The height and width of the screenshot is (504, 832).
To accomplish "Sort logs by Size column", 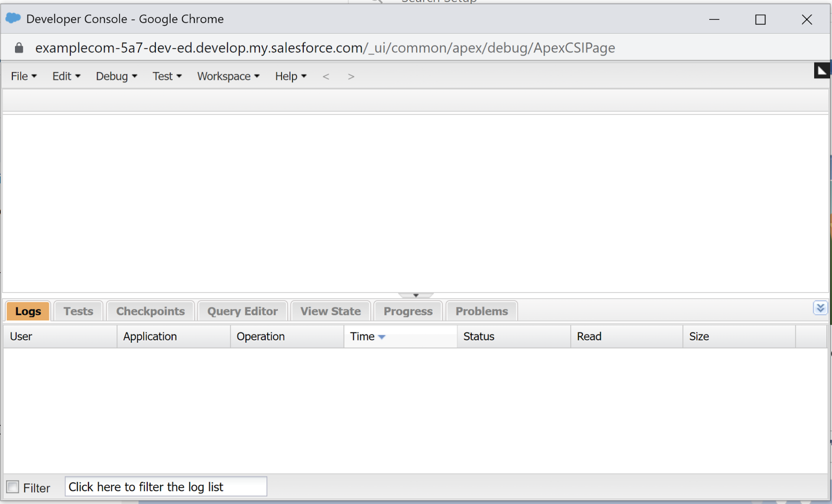I will [739, 337].
